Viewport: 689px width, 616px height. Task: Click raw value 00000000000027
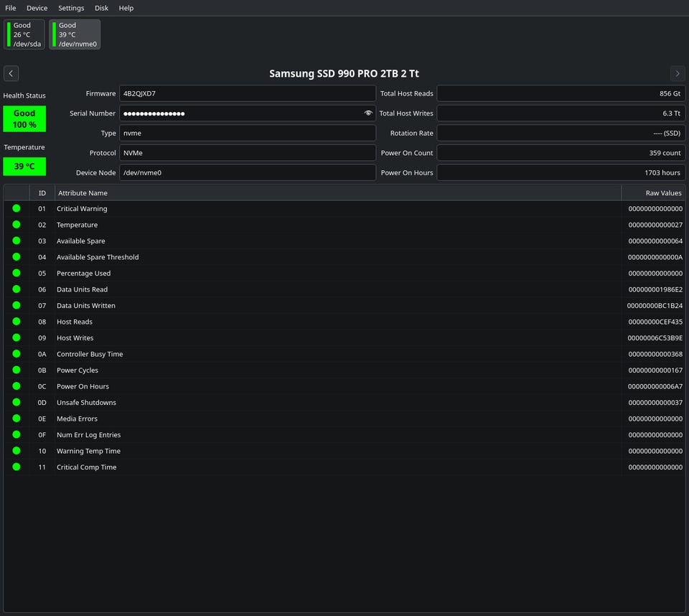[x=655, y=225]
